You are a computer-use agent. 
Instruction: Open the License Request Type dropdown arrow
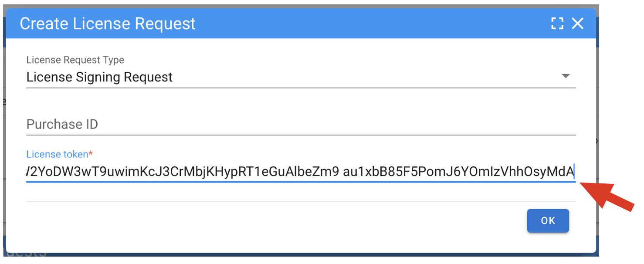(x=566, y=76)
